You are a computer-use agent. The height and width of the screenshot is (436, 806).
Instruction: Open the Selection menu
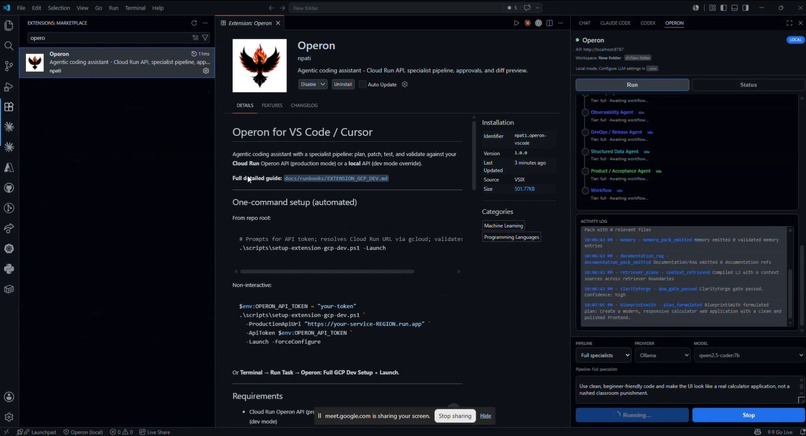click(59, 8)
